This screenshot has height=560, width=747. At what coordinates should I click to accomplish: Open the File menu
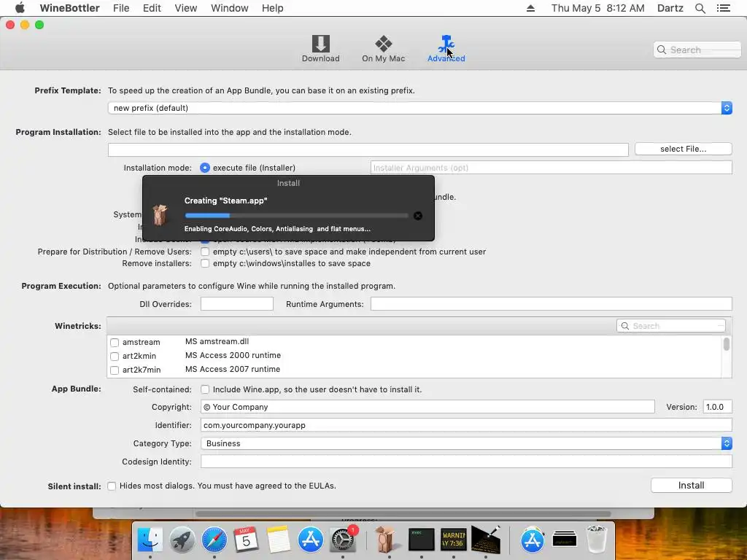[121, 8]
